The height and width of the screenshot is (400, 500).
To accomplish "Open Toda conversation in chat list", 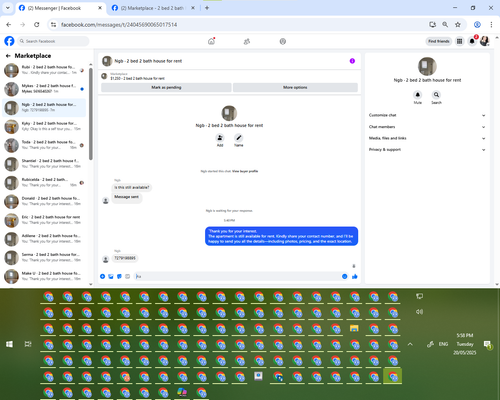I will tap(45, 145).
